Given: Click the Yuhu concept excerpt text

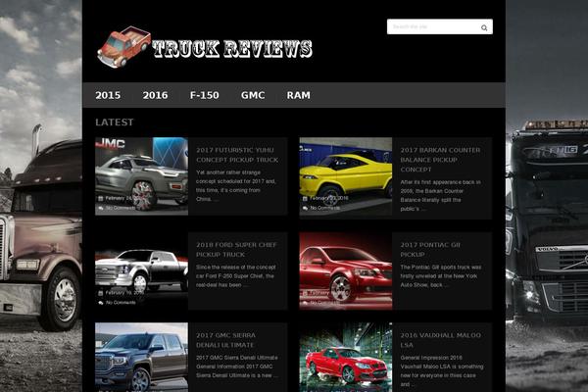Looking at the screenshot, I should [x=236, y=185].
